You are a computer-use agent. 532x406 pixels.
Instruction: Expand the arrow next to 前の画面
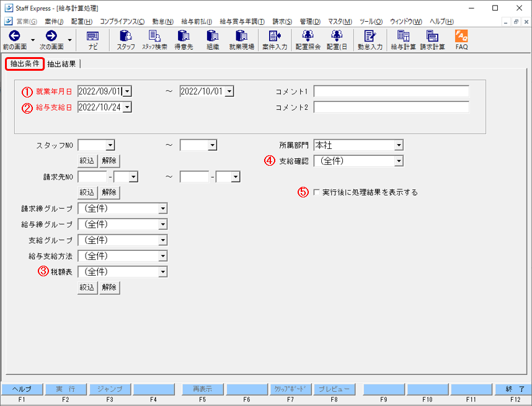point(33,40)
